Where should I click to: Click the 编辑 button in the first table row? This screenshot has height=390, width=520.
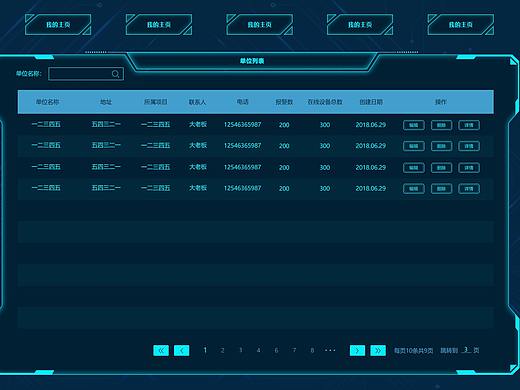(414, 125)
